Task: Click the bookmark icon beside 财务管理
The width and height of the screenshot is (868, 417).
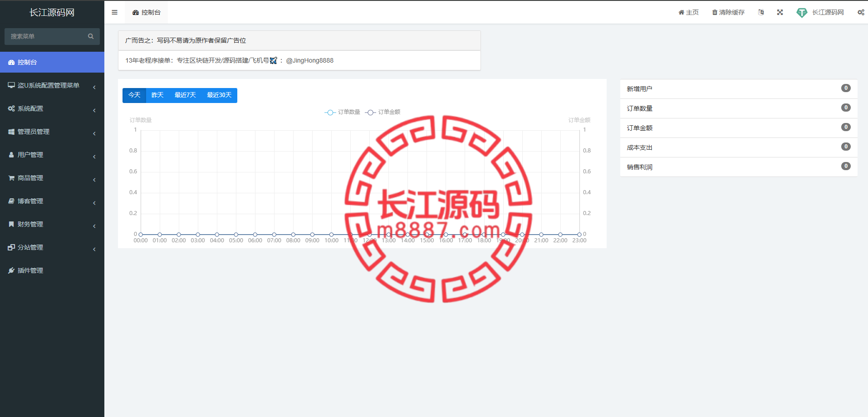Action: point(11,224)
